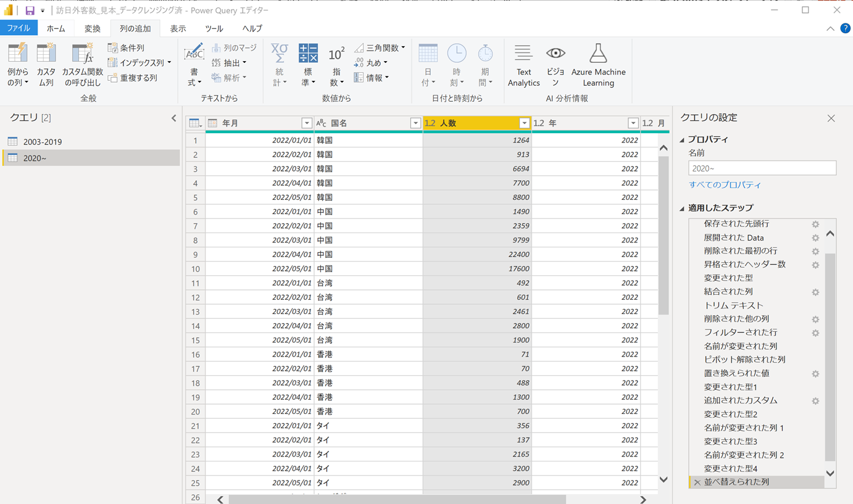Click Merge Columns (列のマージ)
The width and height of the screenshot is (853, 504).
(x=234, y=48)
